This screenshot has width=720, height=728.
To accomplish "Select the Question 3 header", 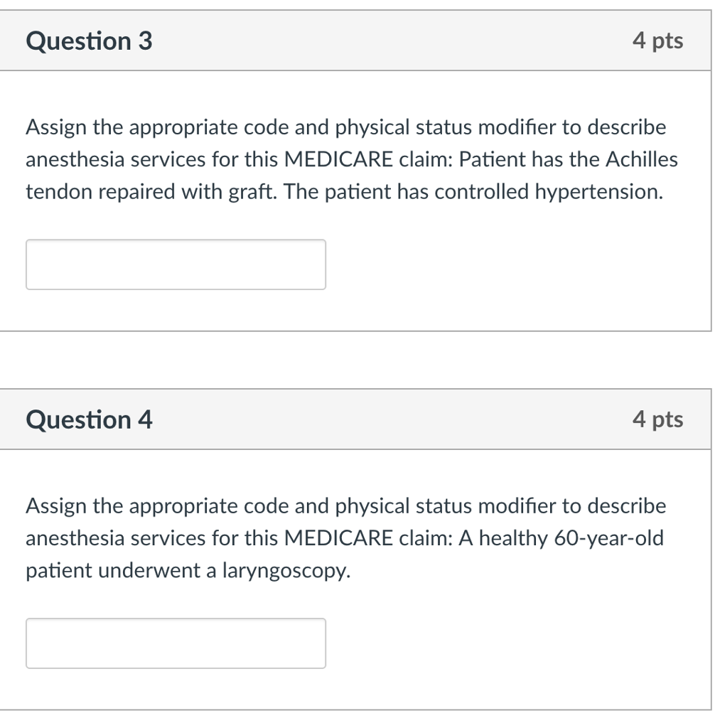I will [87, 41].
